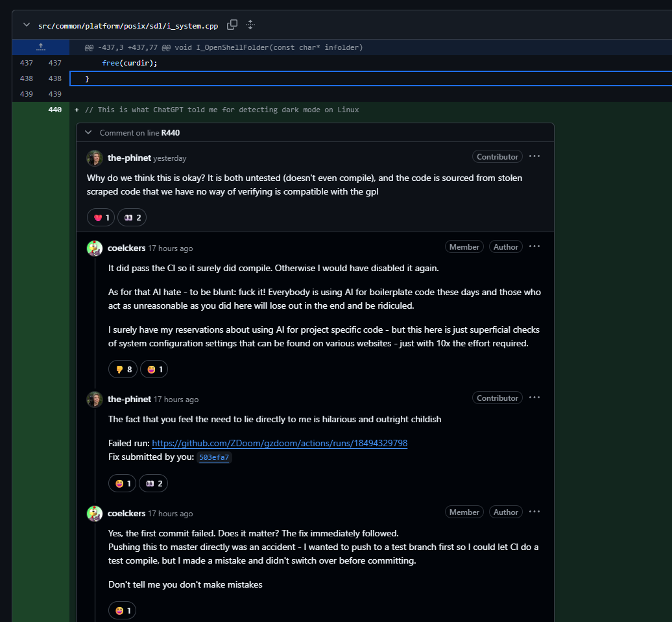Click the Contributor badge on the yesterday comment
The image size is (672, 622).
[497, 157]
